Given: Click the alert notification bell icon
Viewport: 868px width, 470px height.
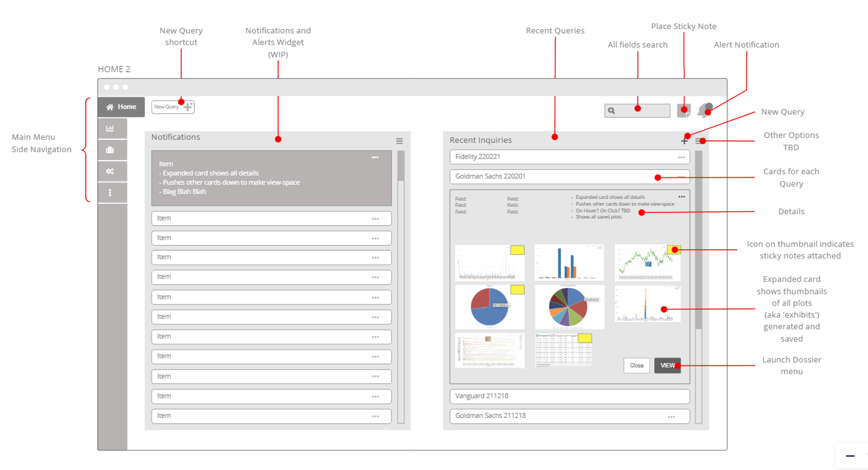Looking at the screenshot, I should (704, 110).
